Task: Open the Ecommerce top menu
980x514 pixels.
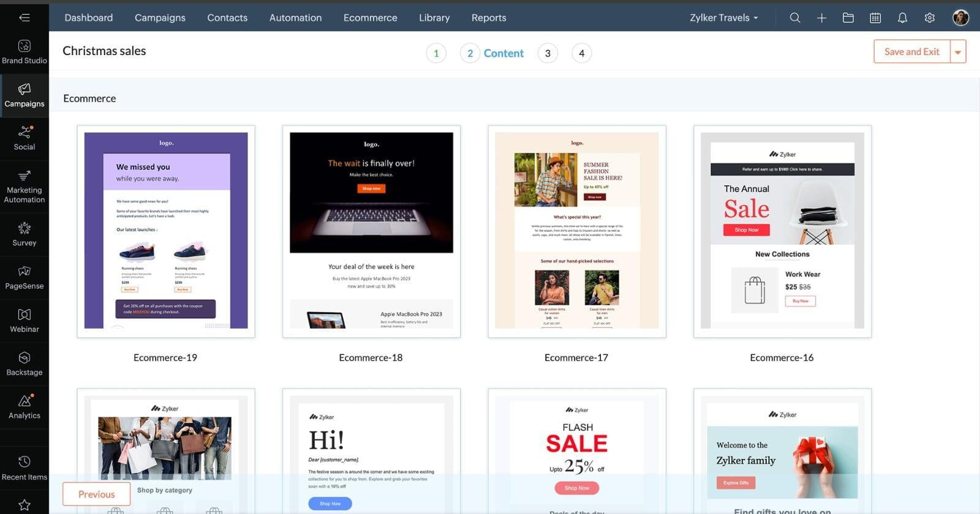Action: tap(371, 18)
